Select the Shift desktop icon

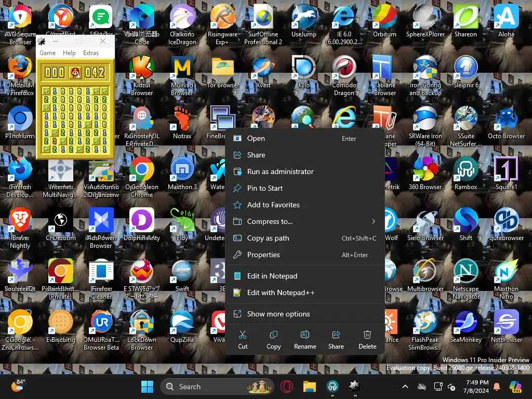pos(465,220)
